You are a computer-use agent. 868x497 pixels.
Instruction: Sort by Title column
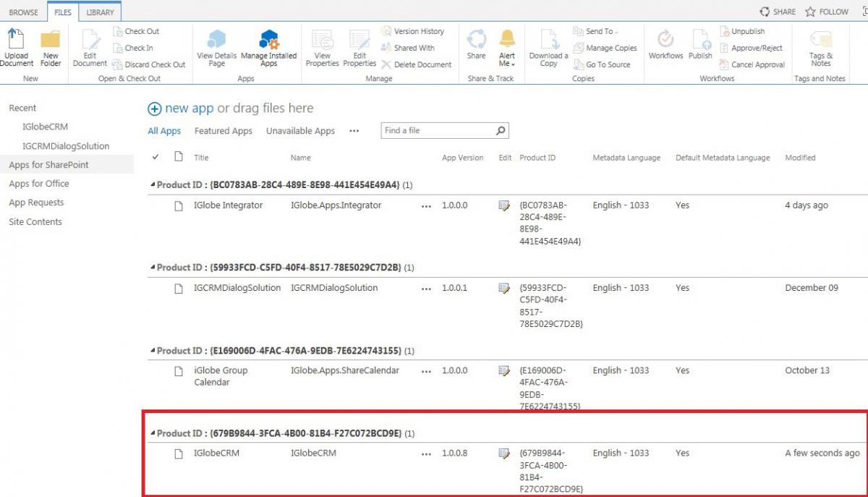click(x=201, y=158)
